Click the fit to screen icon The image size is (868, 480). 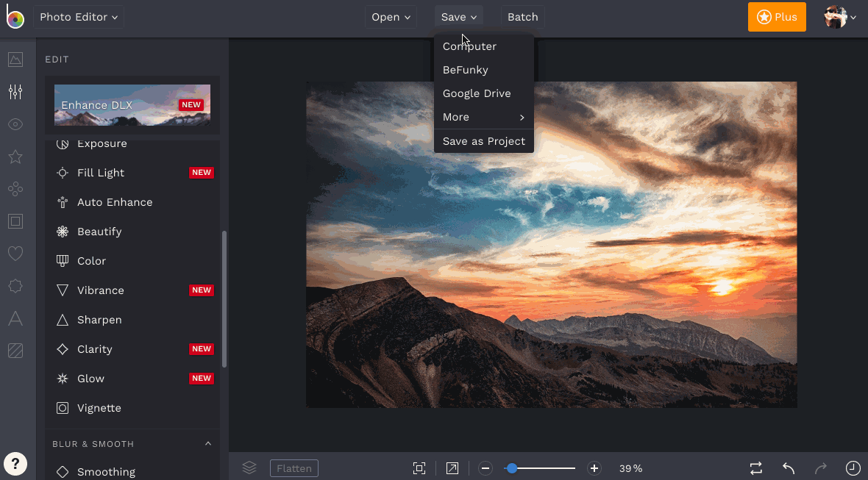click(419, 468)
